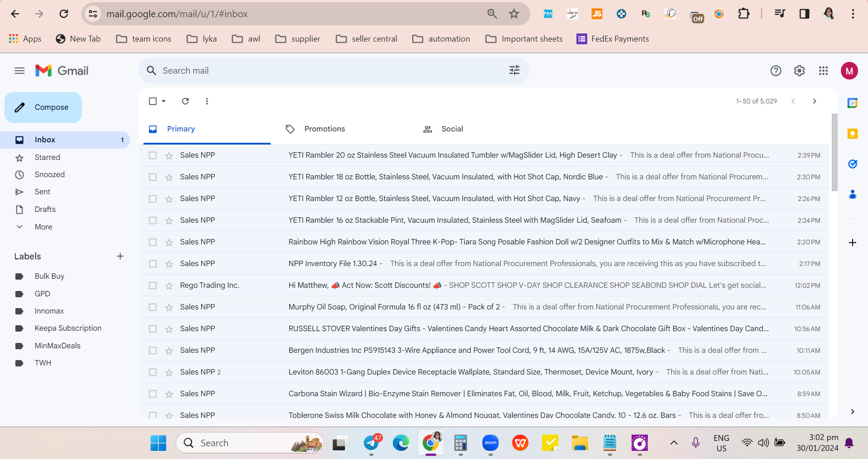This screenshot has height=459, width=868.
Task: Open Google Contacts side panel
Action: (x=853, y=194)
